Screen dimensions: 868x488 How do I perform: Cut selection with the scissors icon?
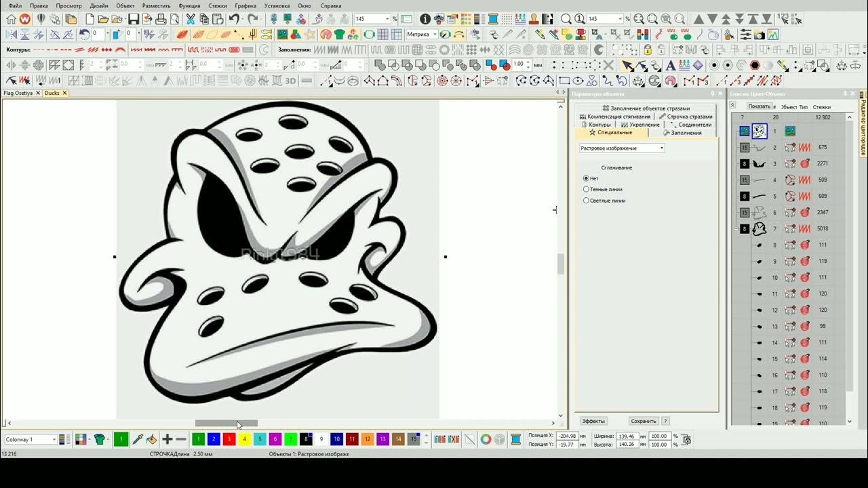191,19
